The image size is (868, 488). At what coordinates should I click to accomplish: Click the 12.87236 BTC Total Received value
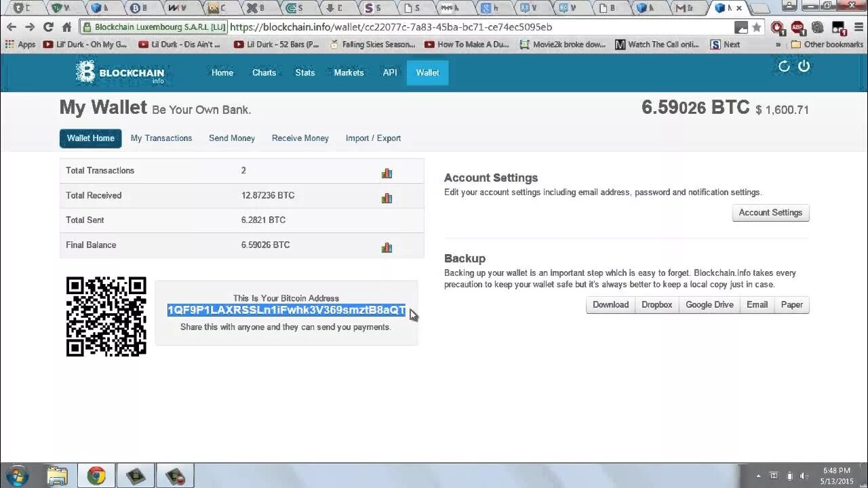(x=268, y=195)
